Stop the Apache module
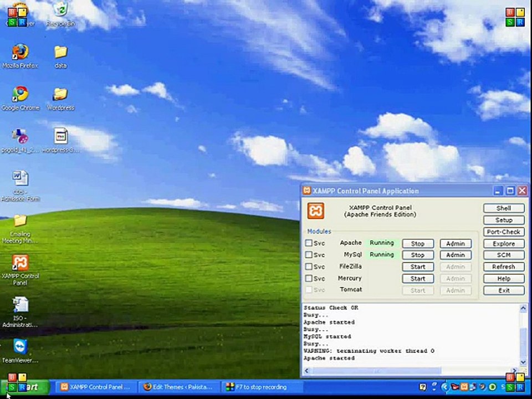 pyautogui.click(x=418, y=243)
